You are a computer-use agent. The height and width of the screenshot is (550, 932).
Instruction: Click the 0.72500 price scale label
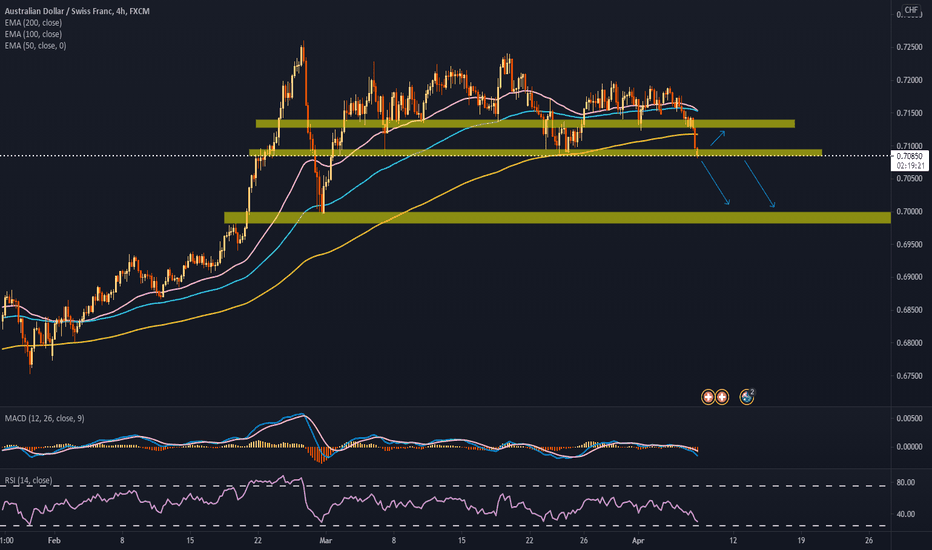pyautogui.click(x=909, y=48)
